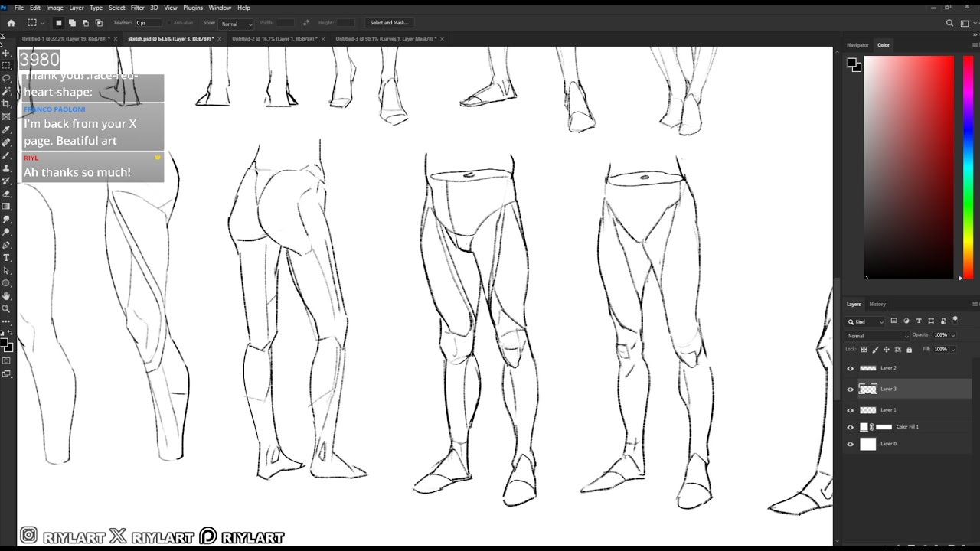Choose Add to selection mode icon

point(72,23)
